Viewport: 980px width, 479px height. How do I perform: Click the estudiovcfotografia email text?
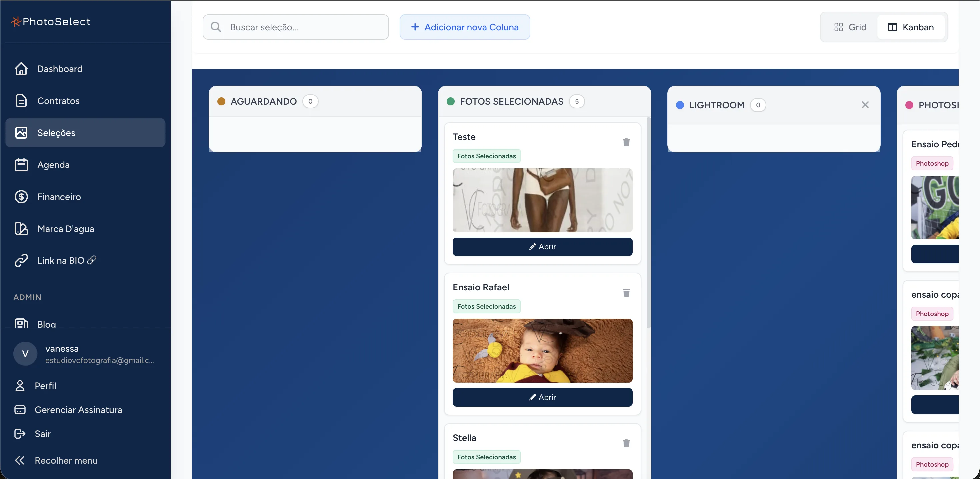click(x=99, y=360)
